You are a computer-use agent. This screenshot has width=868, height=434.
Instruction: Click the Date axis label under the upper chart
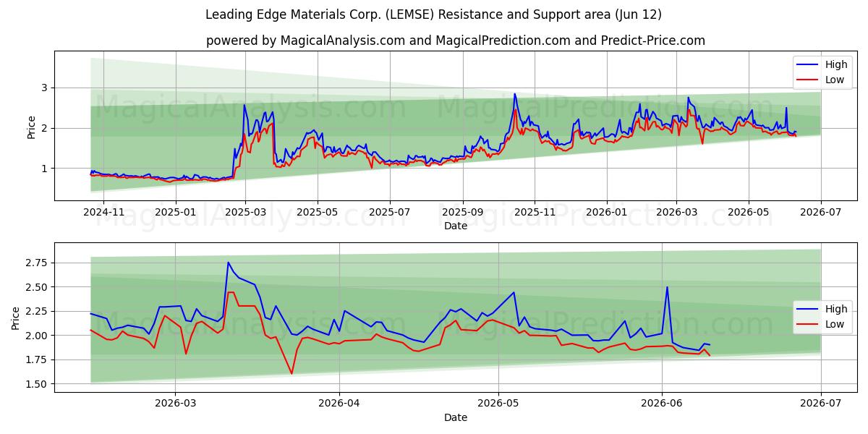click(456, 226)
